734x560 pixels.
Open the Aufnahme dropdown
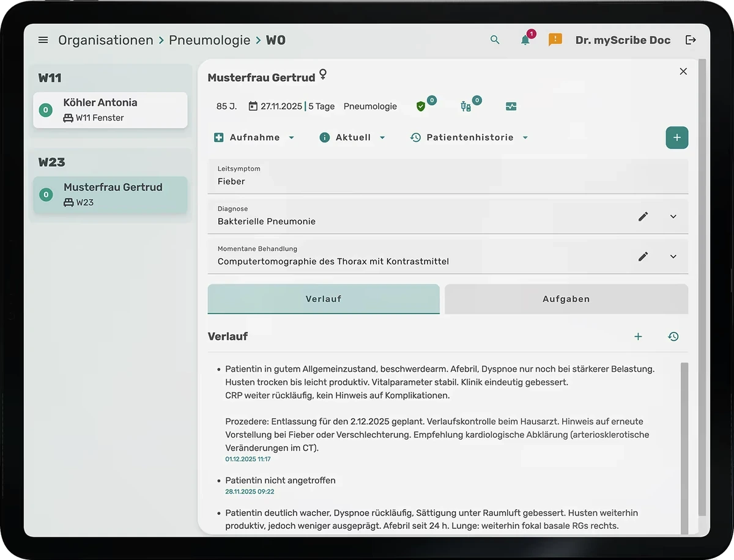pos(254,138)
